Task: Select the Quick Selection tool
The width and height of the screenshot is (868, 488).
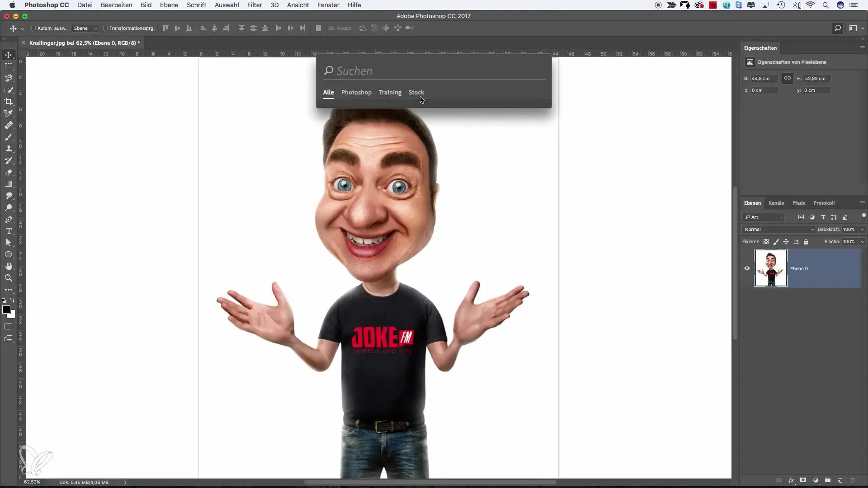Action: point(9,90)
